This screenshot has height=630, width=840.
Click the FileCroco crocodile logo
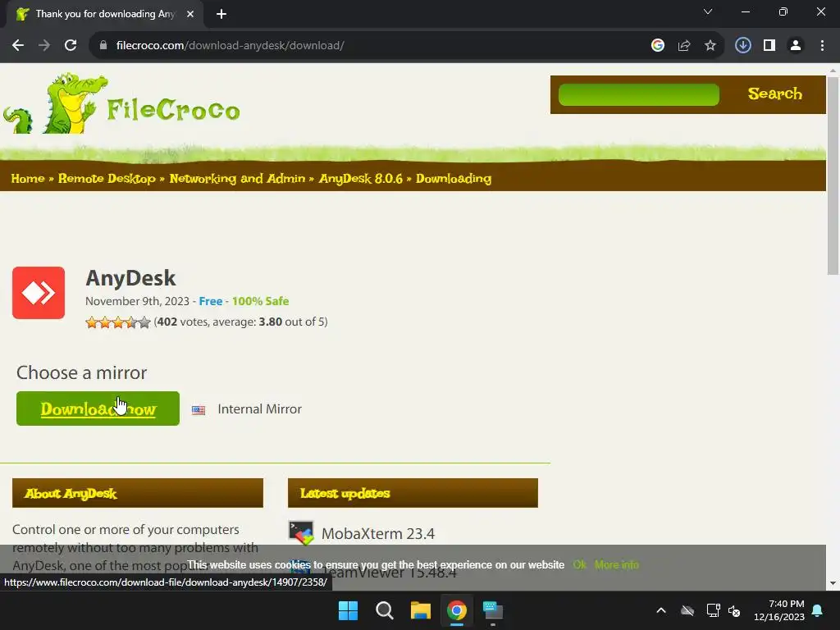point(121,103)
